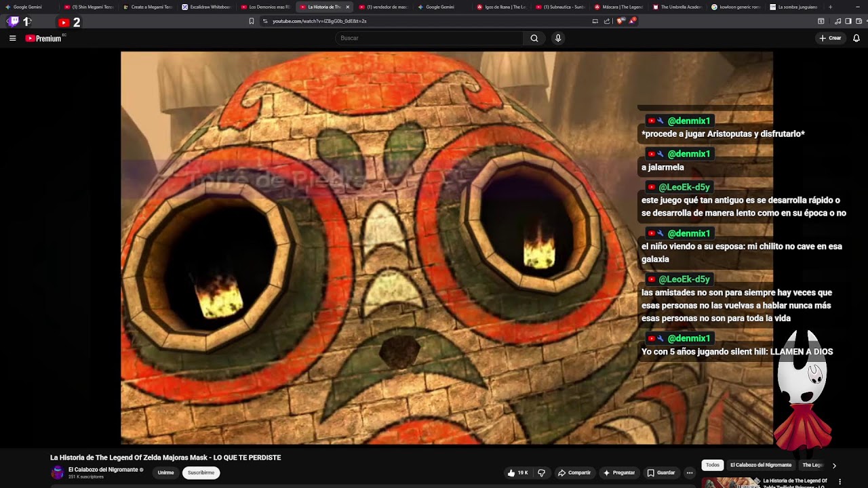Open the YouTube guide hamburger menu
Viewport: 868px width, 488px height.
point(12,38)
